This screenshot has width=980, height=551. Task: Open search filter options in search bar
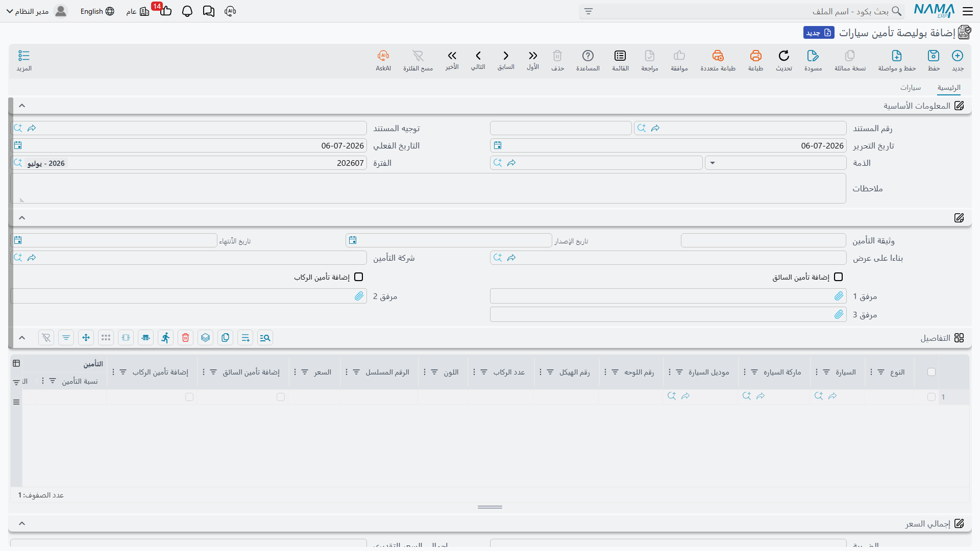click(589, 11)
